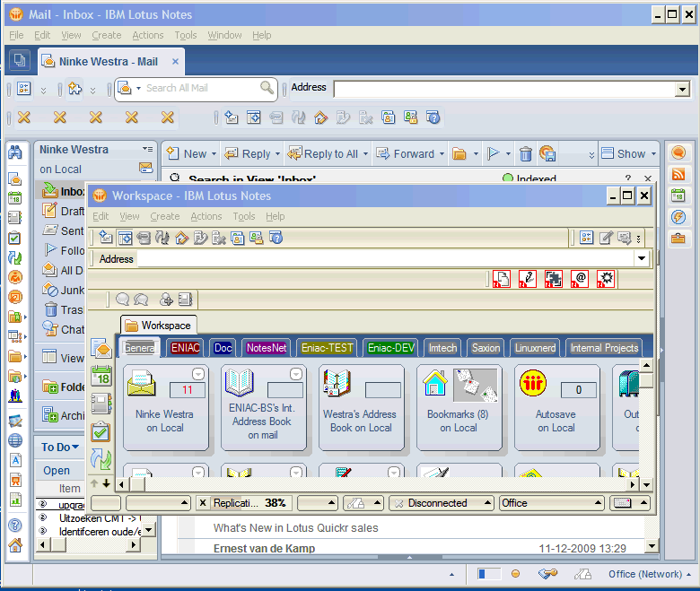The width and height of the screenshot is (700, 591).
Task: Click the briefcase icon in the right sidebar
Action: (x=678, y=239)
